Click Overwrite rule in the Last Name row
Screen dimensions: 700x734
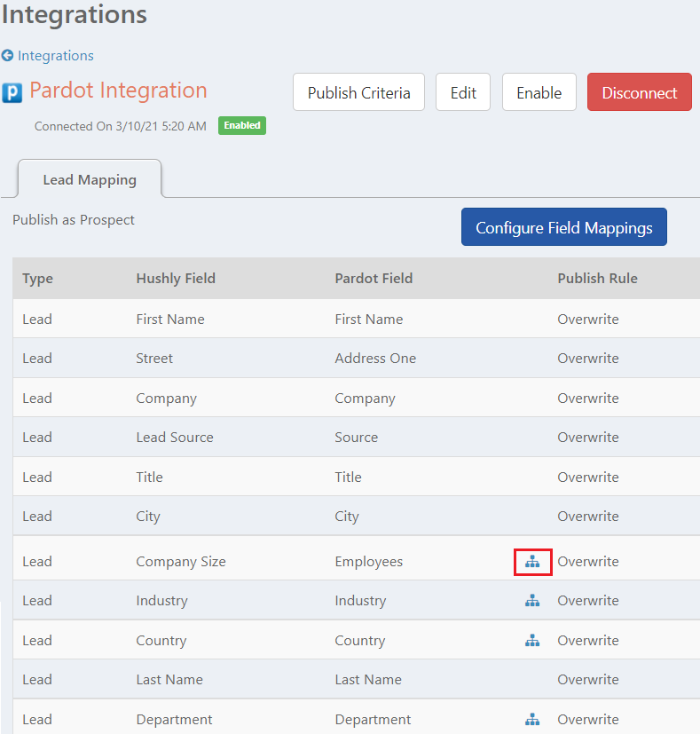tap(588, 680)
